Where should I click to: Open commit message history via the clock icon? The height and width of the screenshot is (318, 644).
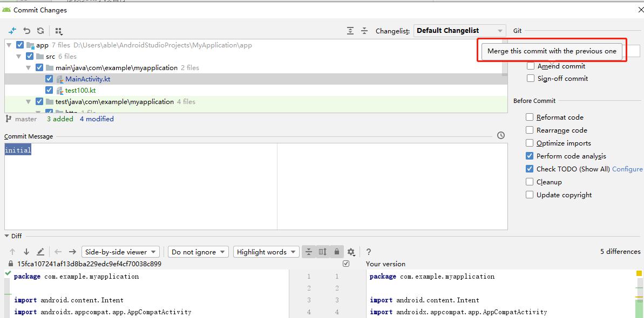pos(500,135)
